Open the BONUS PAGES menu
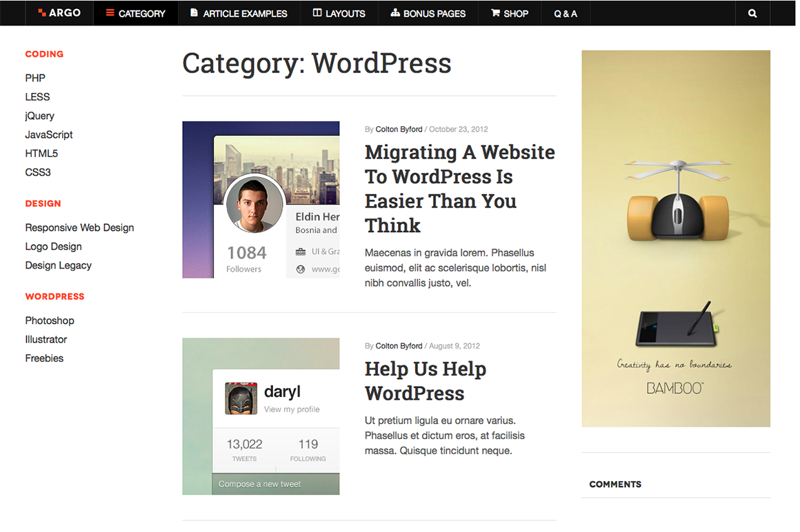Image resolution: width=800 pixels, height=532 pixels. click(428, 13)
